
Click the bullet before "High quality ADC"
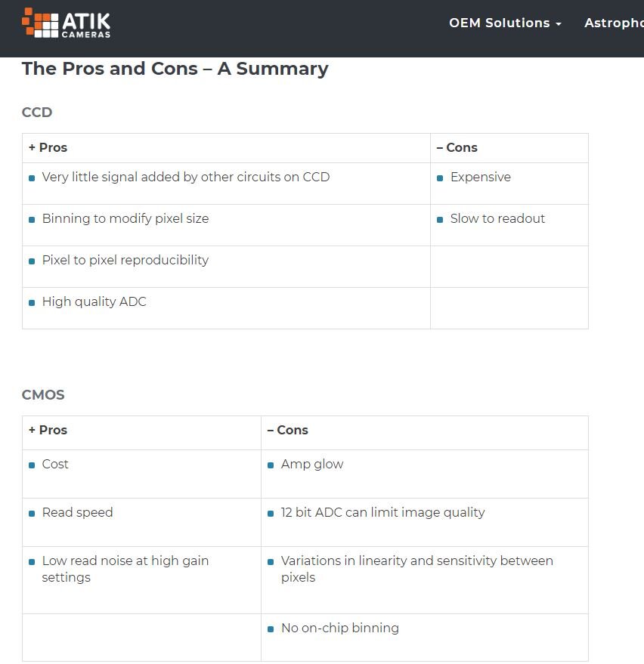tap(32, 303)
